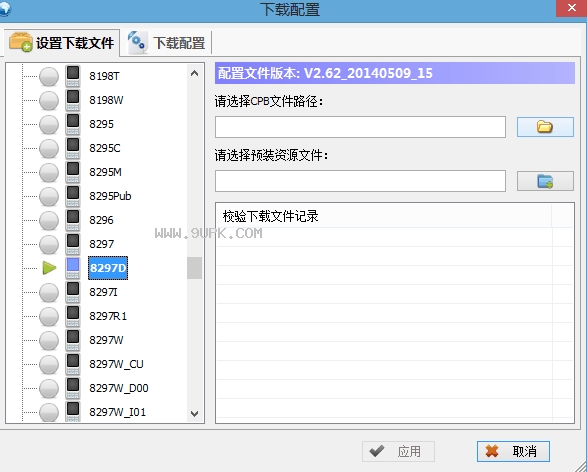Click the 校验下载文件记录 column header
This screenshot has height=472, width=587.
pos(384,216)
